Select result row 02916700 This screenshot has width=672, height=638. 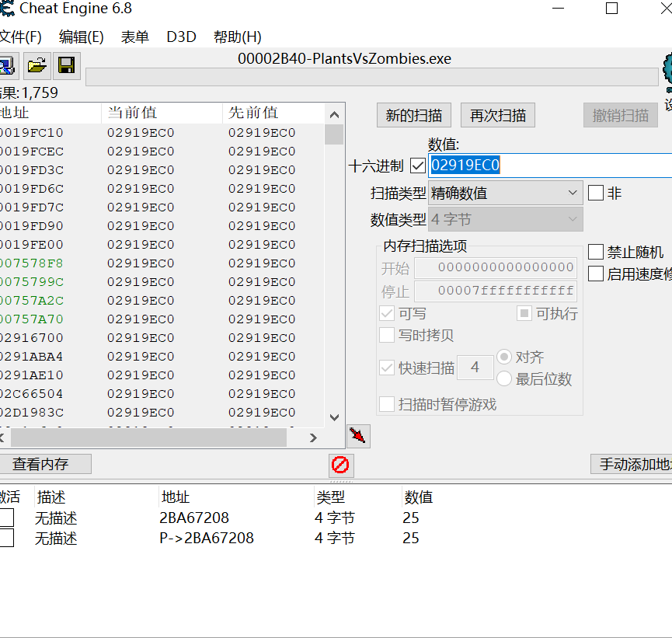pyautogui.click(x=162, y=338)
